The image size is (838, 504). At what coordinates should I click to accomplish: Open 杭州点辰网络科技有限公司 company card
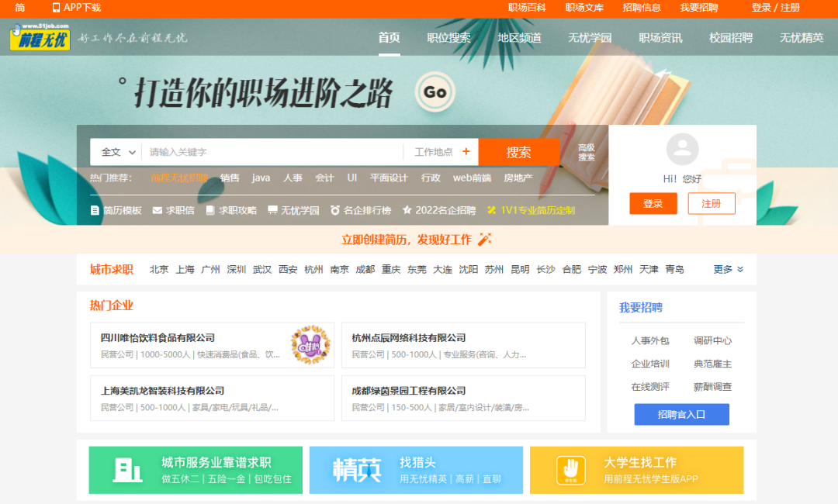[463, 345]
